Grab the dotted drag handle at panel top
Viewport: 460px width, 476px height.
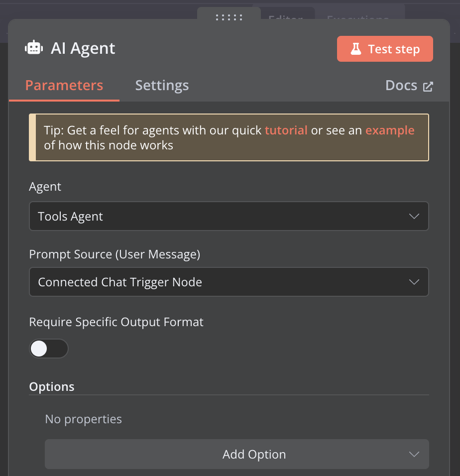point(229,18)
